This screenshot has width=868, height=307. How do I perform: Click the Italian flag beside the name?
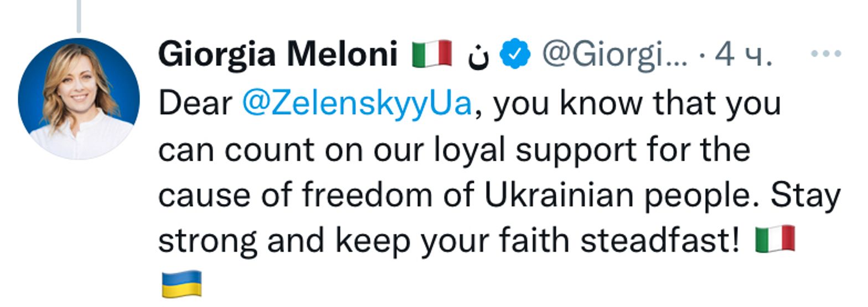pos(432,54)
